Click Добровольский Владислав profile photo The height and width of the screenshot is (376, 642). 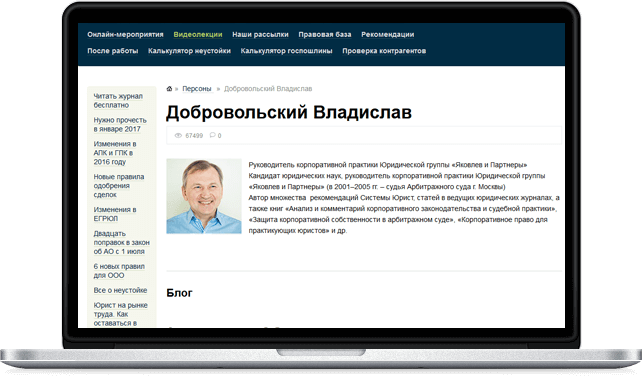pos(204,196)
